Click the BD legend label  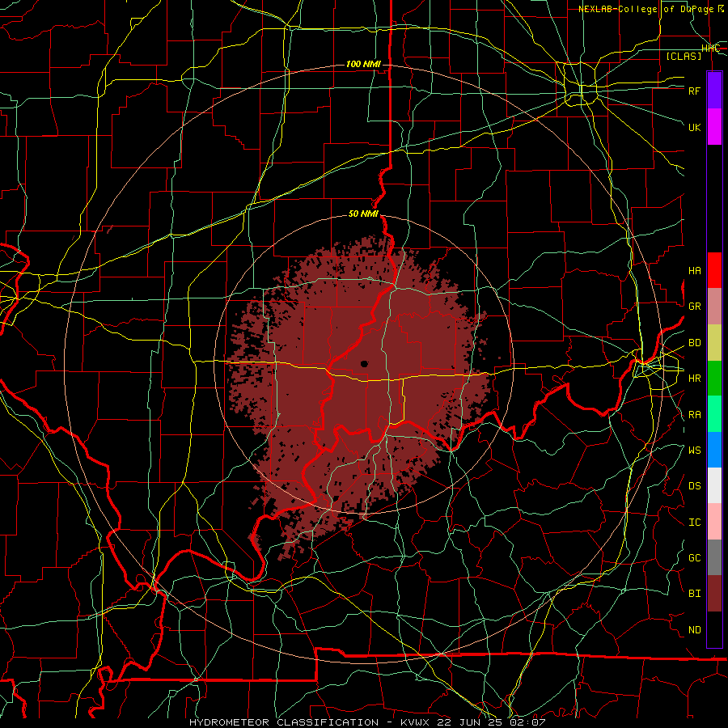coord(694,343)
